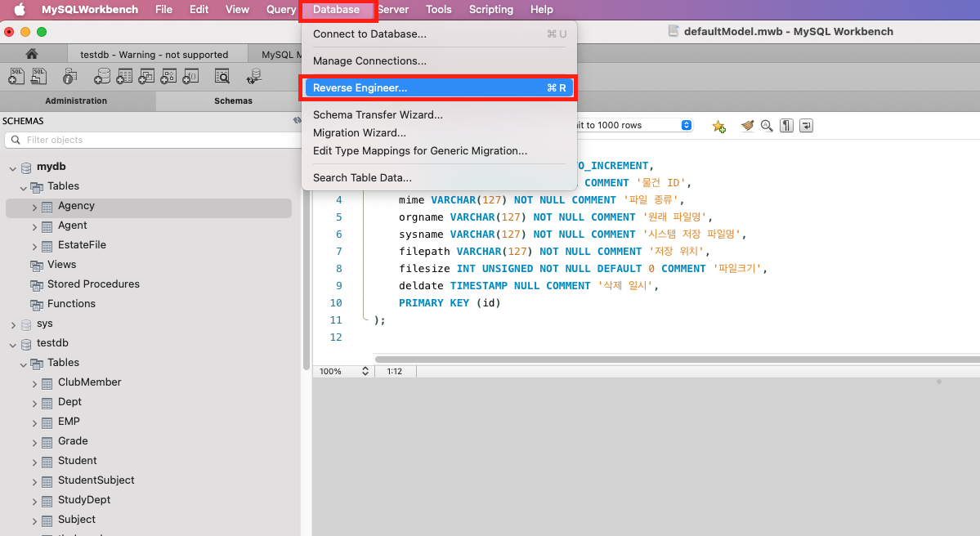Switch to the Administration tab

pos(76,100)
